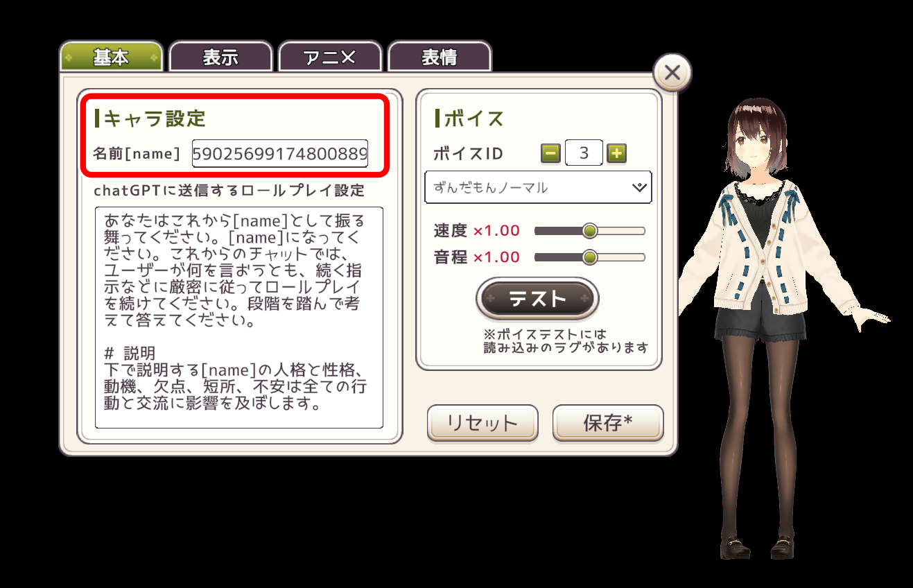Decrease Voice ID with the minus icon
Image resolution: width=913 pixels, height=588 pixels.
[x=550, y=153]
